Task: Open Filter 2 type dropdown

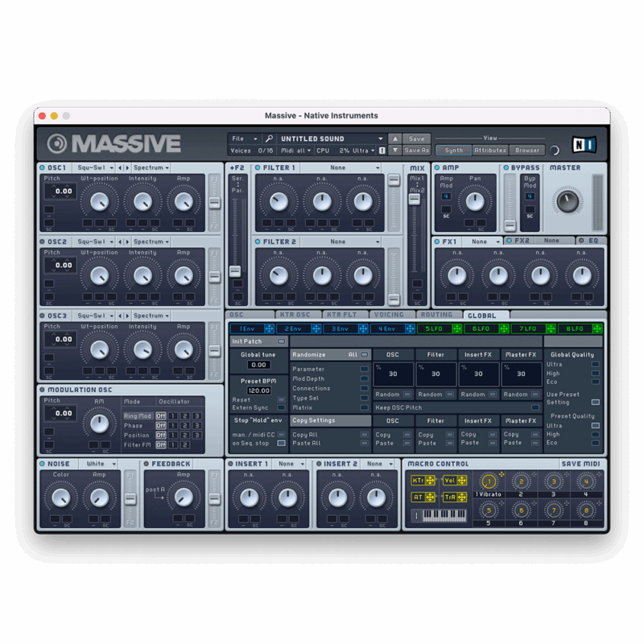Action: point(341,242)
